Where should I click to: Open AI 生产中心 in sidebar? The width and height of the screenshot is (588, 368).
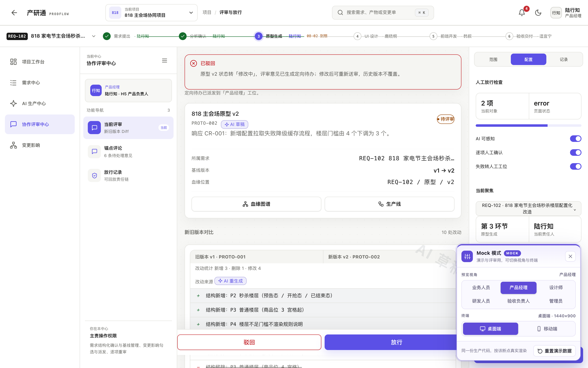tap(40, 103)
